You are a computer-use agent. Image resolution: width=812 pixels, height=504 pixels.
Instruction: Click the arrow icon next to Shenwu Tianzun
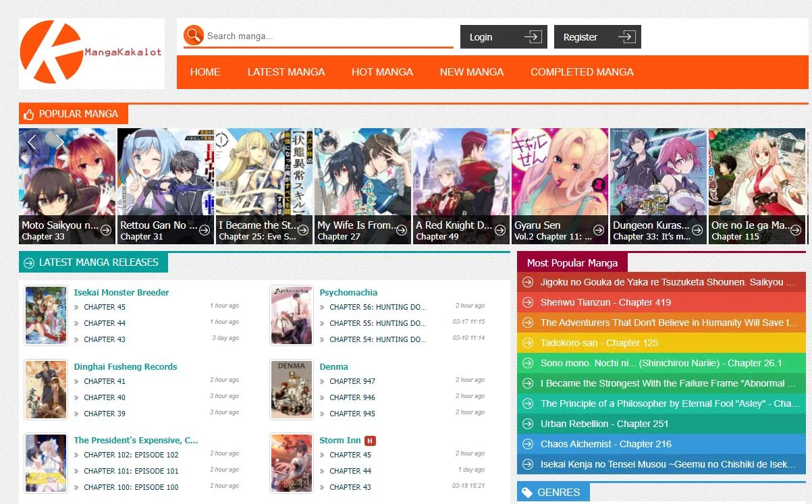tap(528, 302)
